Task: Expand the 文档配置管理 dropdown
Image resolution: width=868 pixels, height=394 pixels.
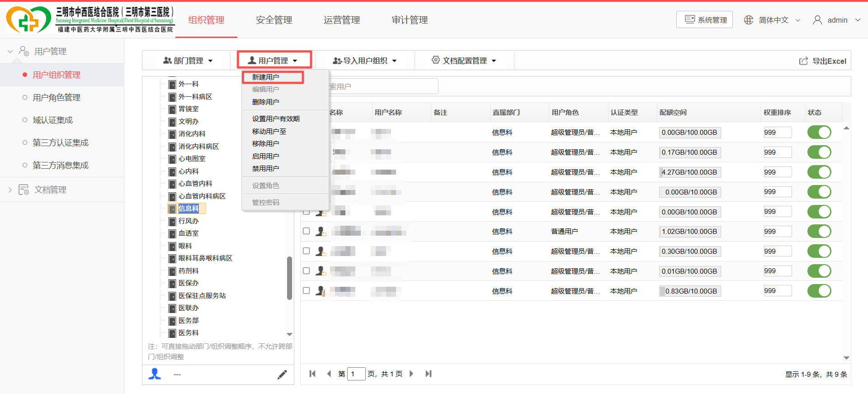Action: click(464, 61)
